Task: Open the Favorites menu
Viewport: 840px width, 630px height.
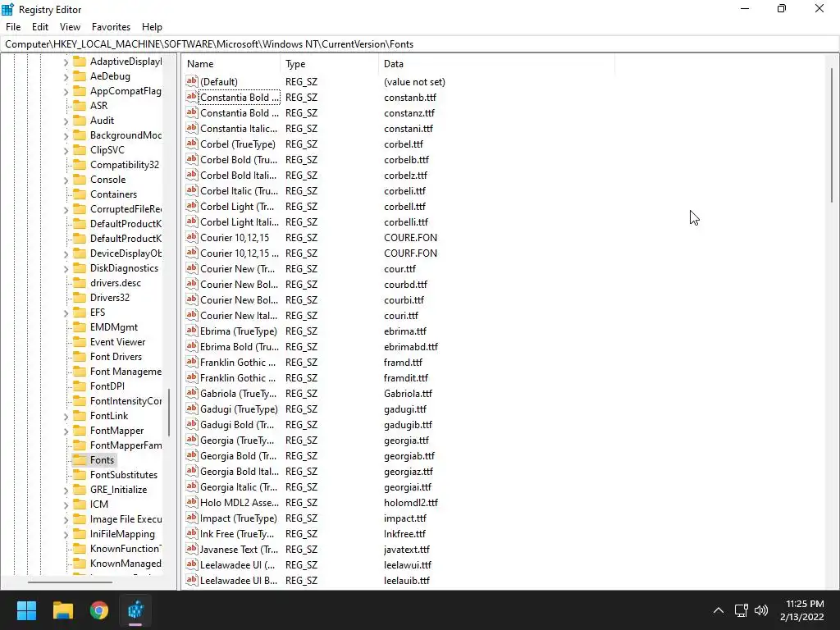Action: [x=111, y=27]
